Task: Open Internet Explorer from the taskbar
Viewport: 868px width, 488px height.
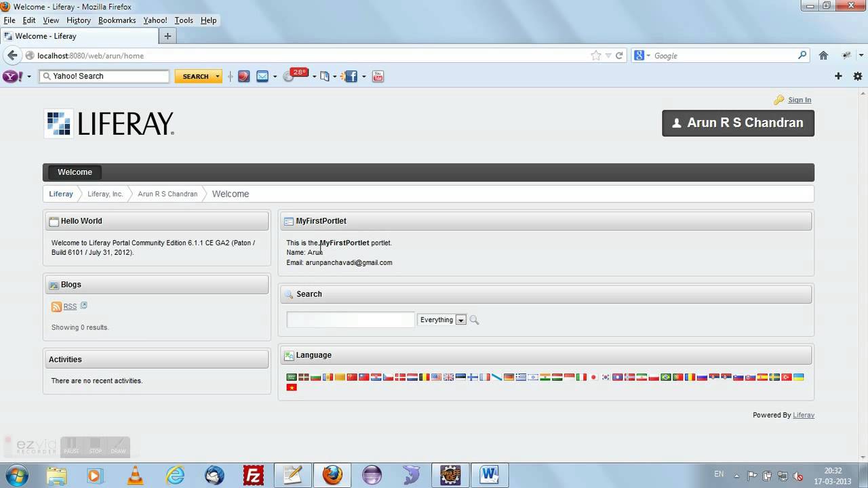Action: coord(175,476)
